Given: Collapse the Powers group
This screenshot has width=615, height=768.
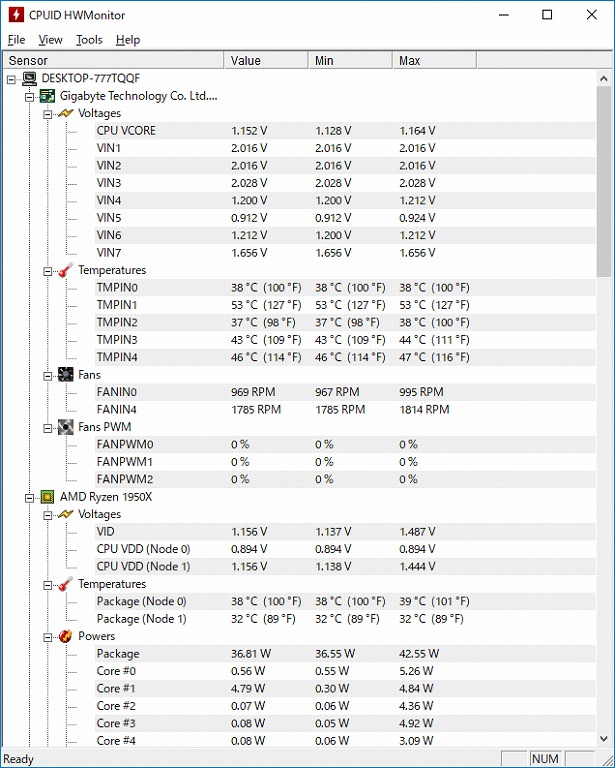Looking at the screenshot, I should (47, 637).
